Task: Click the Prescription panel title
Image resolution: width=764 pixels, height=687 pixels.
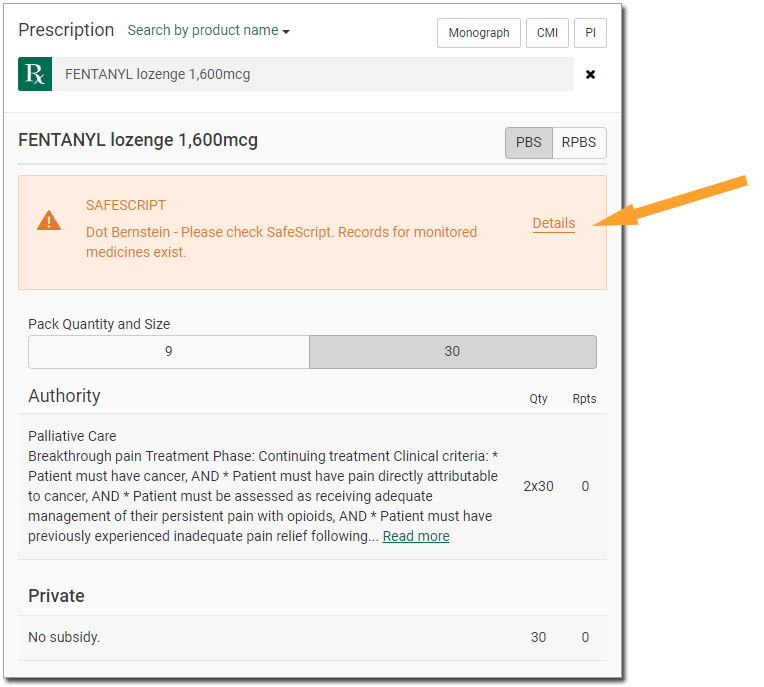Action: click(66, 30)
